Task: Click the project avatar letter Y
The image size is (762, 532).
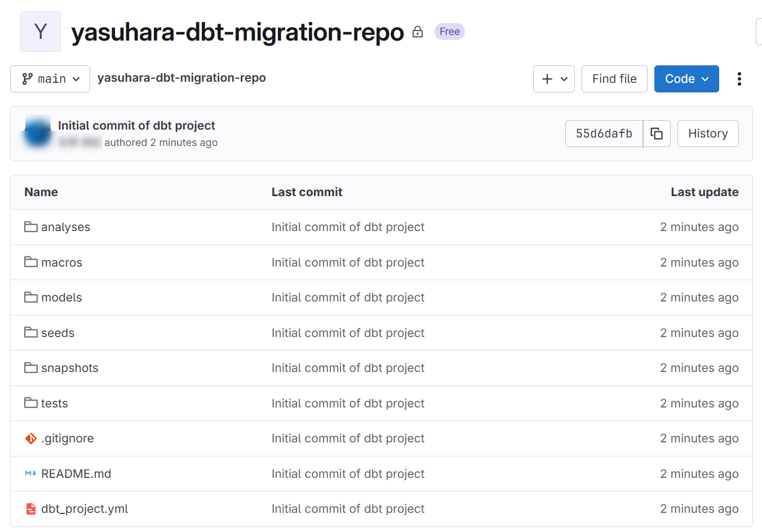Action: [x=41, y=32]
